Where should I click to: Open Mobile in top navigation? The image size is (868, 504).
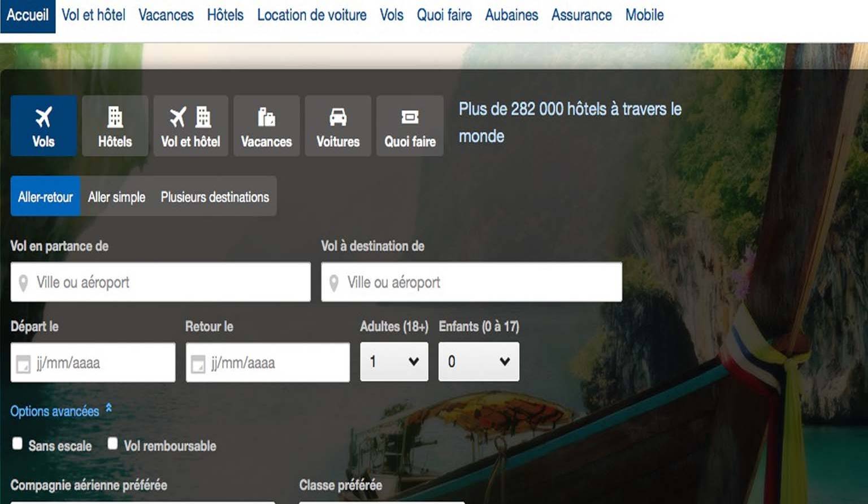[644, 15]
